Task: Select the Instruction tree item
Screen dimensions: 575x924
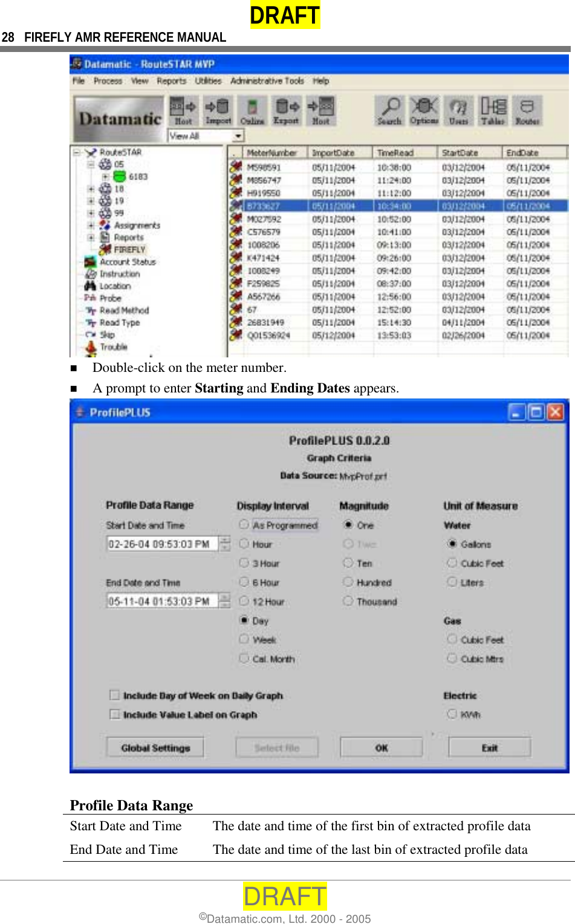Action: [x=120, y=274]
